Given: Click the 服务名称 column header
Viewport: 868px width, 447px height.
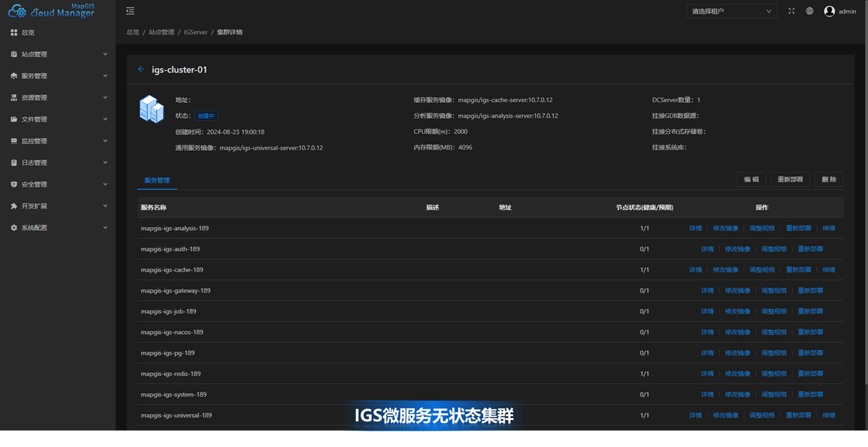Looking at the screenshot, I should (154, 207).
